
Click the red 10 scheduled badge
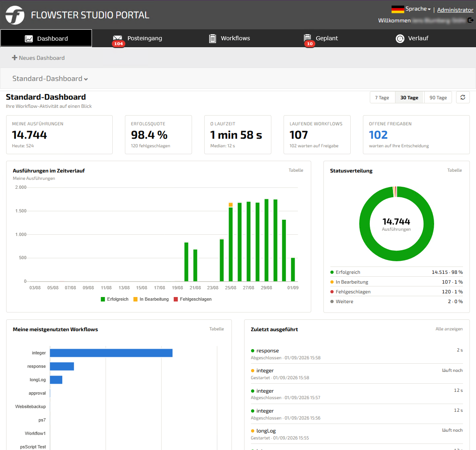coord(310,44)
